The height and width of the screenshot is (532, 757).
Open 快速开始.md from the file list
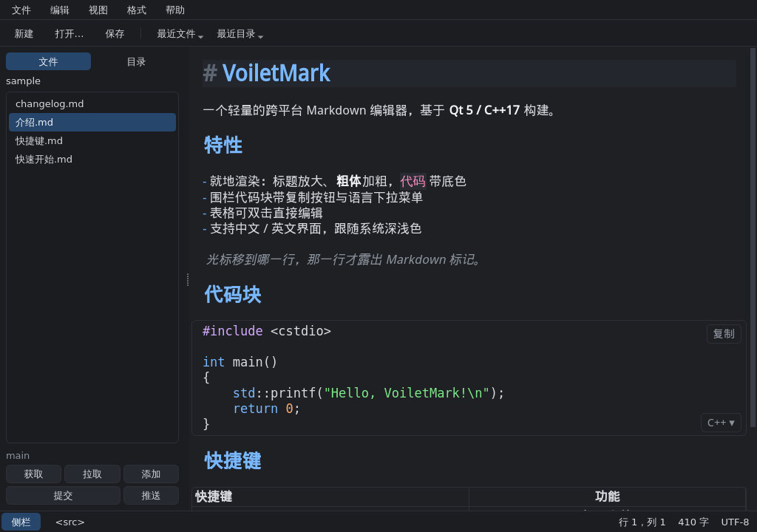pos(92,160)
